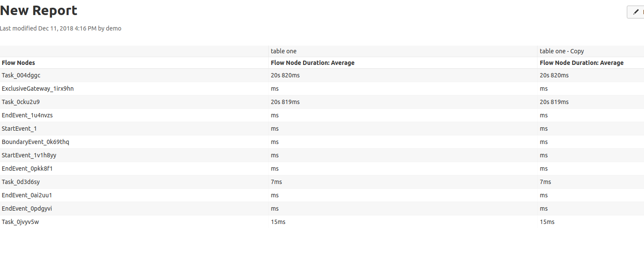Click the 'table one' column group header

[x=283, y=51]
